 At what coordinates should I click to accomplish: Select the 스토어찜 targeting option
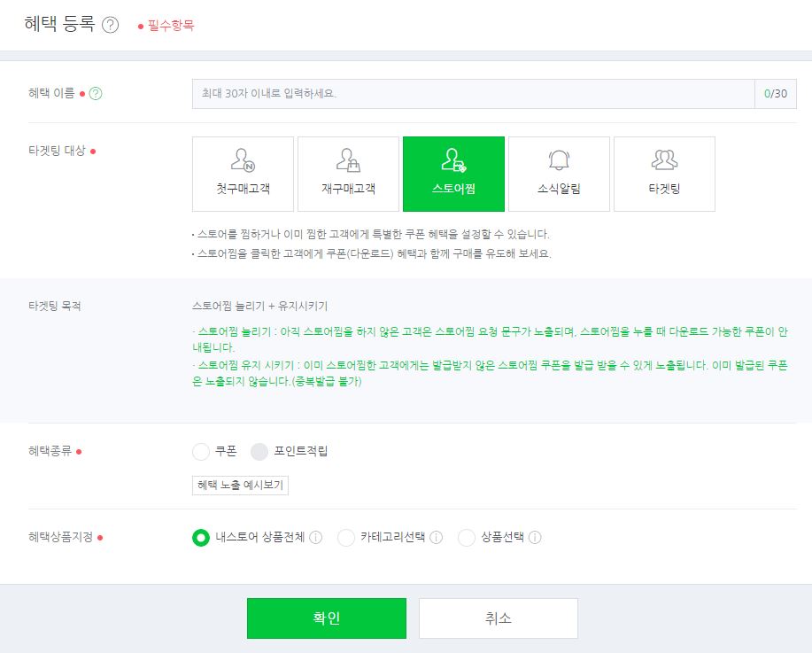[x=453, y=175]
